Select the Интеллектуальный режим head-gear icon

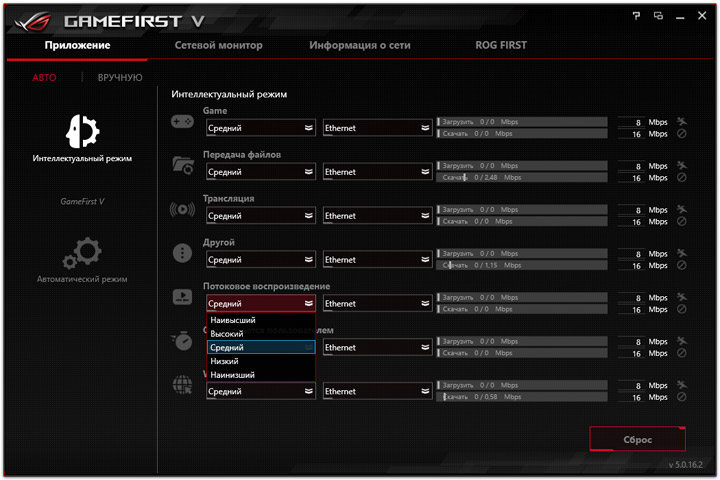click(x=82, y=131)
